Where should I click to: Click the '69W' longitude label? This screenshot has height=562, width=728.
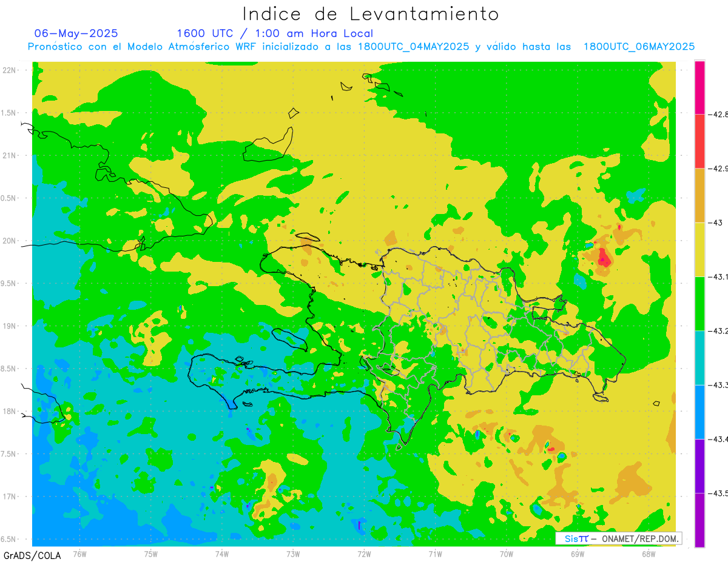point(578,554)
